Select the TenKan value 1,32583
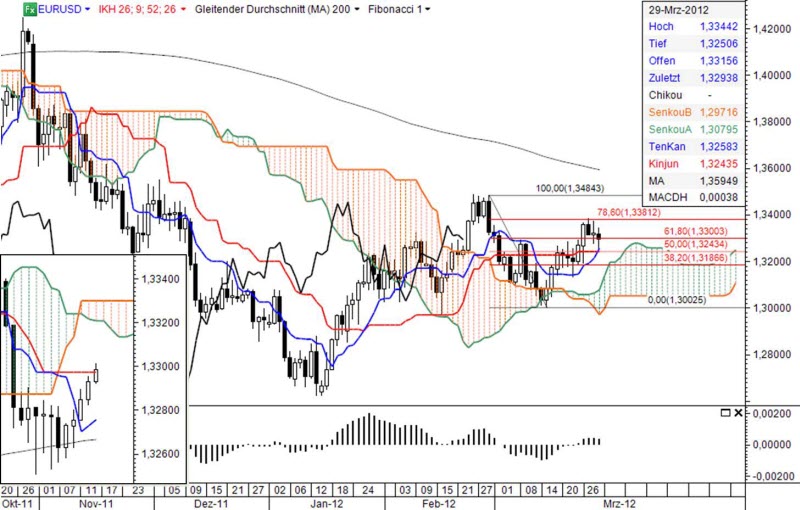The width and height of the screenshot is (800, 510). pyautogui.click(x=719, y=147)
